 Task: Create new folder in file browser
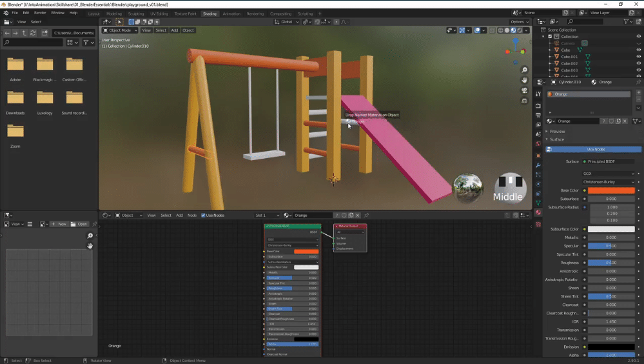click(44, 33)
